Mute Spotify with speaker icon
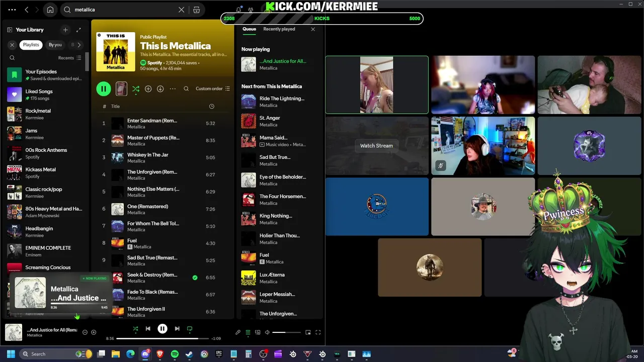This screenshot has width=644, height=362. 267,332
